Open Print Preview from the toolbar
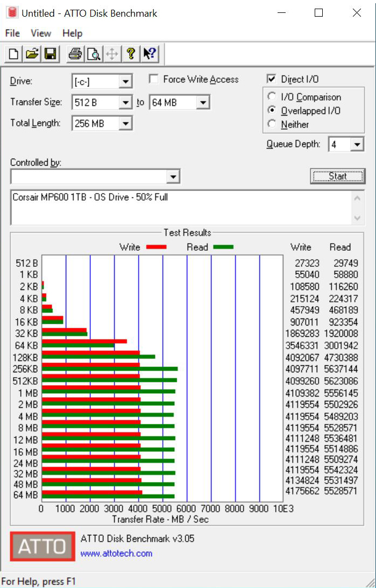This screenshot has width=376, height=588. (x=94, y=54)
